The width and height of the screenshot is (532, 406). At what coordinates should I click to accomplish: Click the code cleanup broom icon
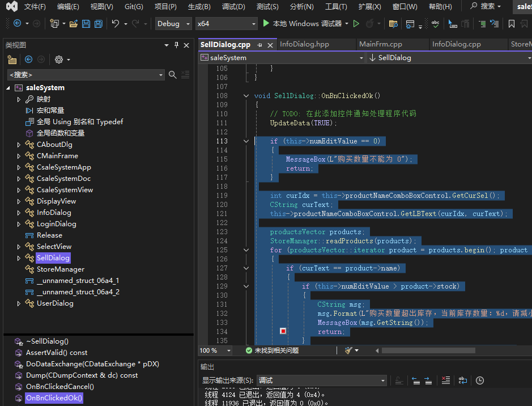click(348, 350)
